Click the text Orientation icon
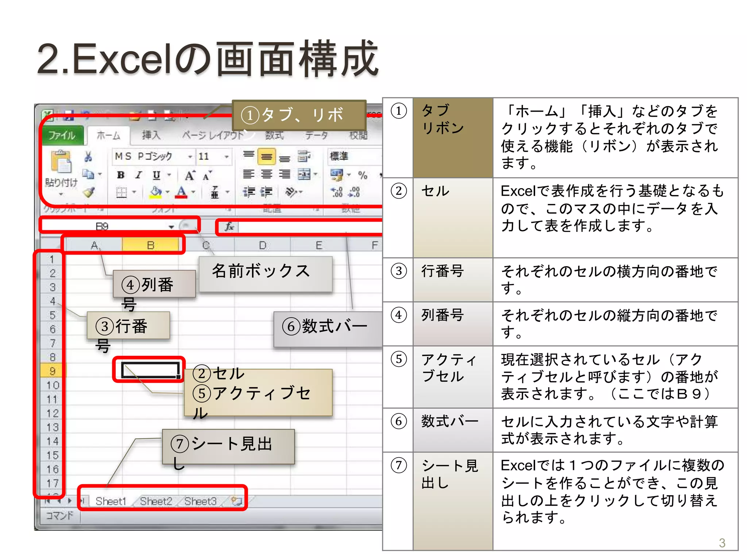Viewport: 747px width, 560px height. point(291,192)
